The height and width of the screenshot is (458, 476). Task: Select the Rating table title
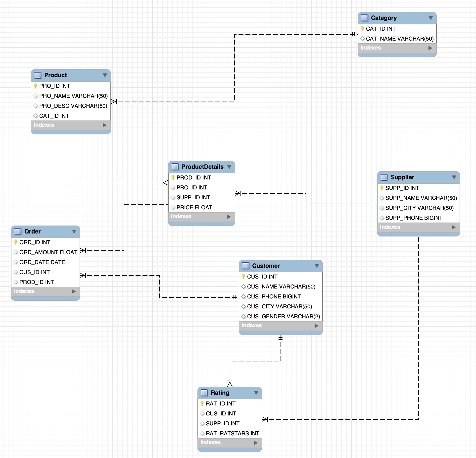coord(220,393)
